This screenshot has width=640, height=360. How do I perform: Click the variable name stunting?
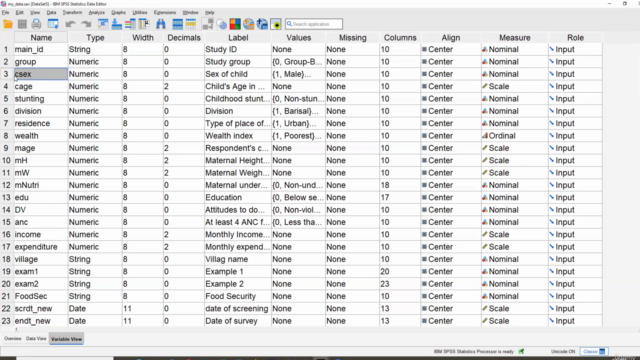tap(29, 99)
